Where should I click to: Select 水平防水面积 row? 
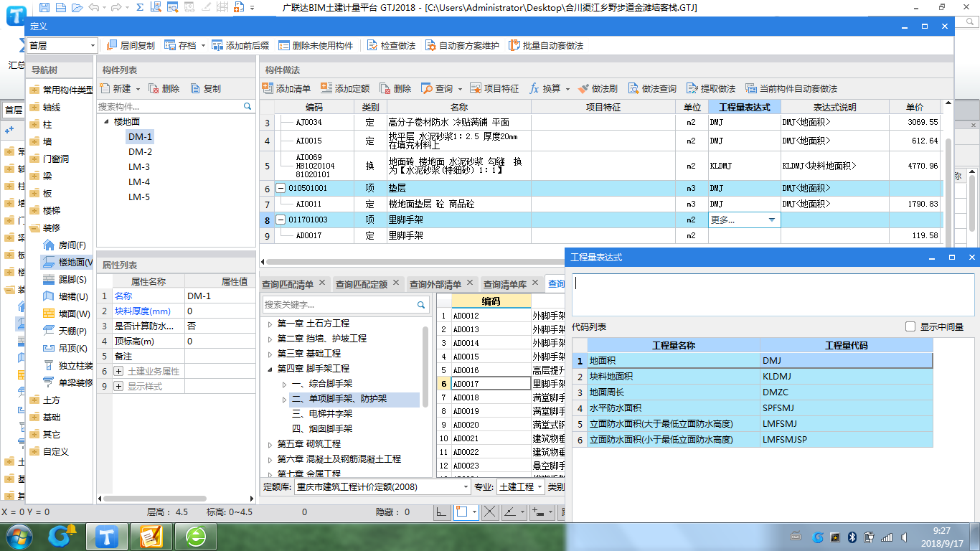tap(753, 408)
